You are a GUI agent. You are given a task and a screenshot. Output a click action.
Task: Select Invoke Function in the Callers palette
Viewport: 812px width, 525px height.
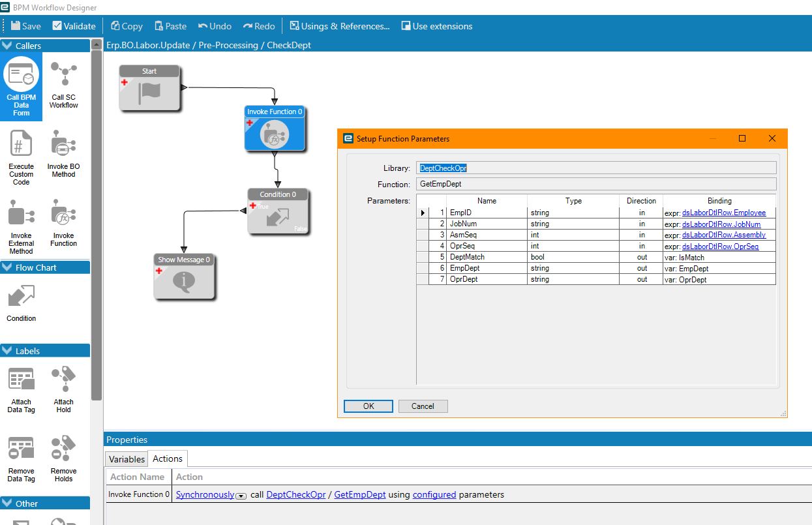[63, 223]
